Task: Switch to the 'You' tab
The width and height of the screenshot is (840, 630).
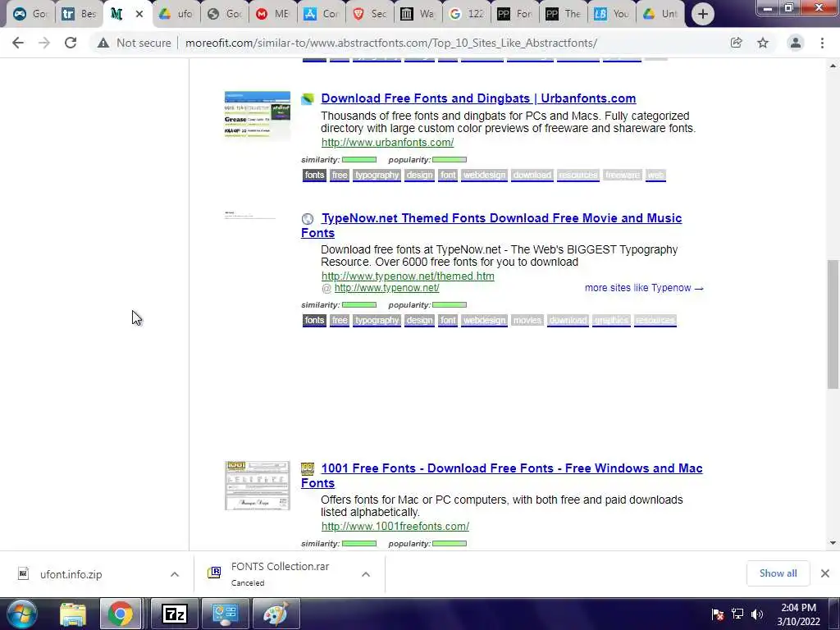Action: pos(611,14)
